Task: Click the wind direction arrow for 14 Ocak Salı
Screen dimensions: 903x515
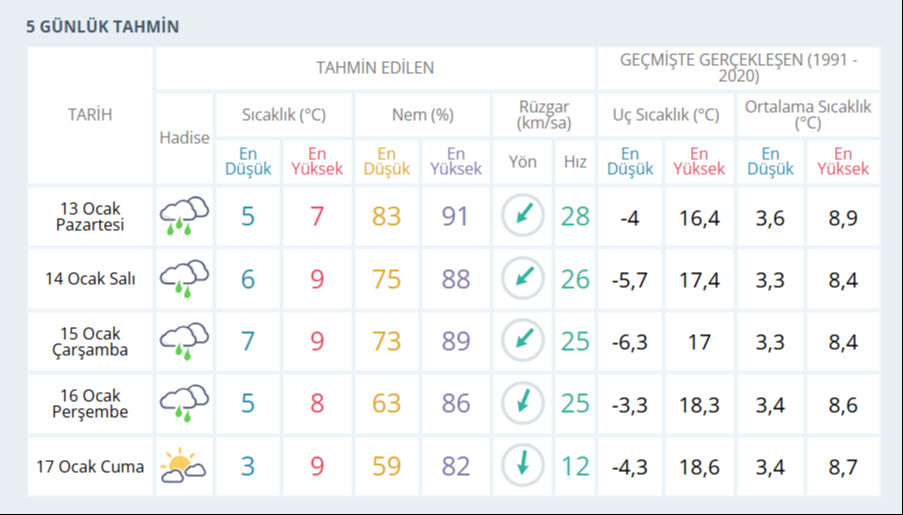Action: [523, 278]
